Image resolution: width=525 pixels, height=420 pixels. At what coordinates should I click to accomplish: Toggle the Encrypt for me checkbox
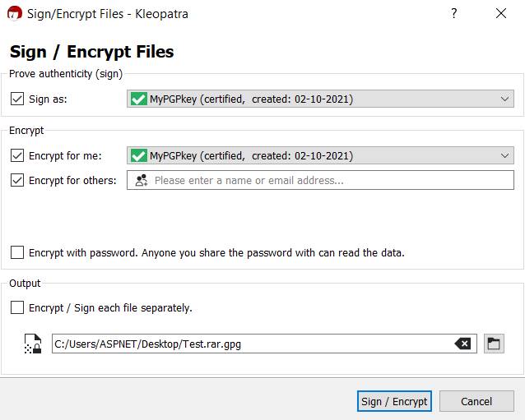point(17,156)
